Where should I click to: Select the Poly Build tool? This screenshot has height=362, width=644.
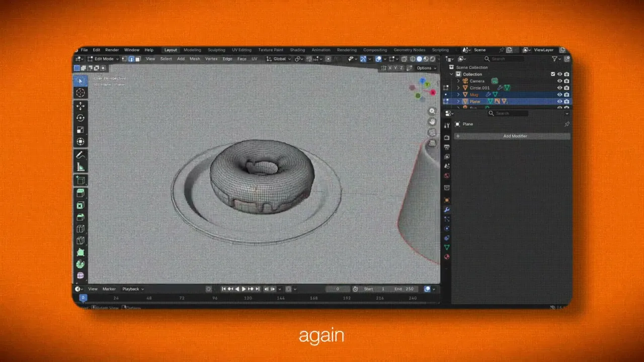coord(80,252)
